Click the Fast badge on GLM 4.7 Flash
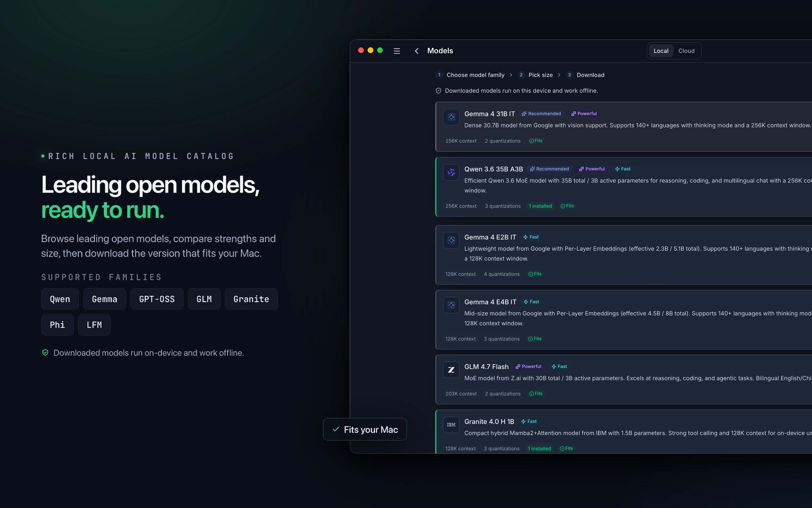 click(559, 366)
